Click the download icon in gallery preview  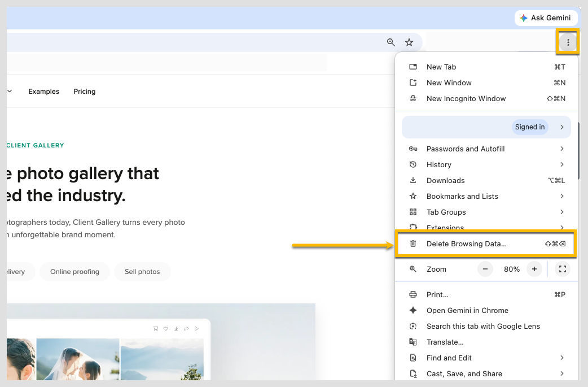pos(176,329)
